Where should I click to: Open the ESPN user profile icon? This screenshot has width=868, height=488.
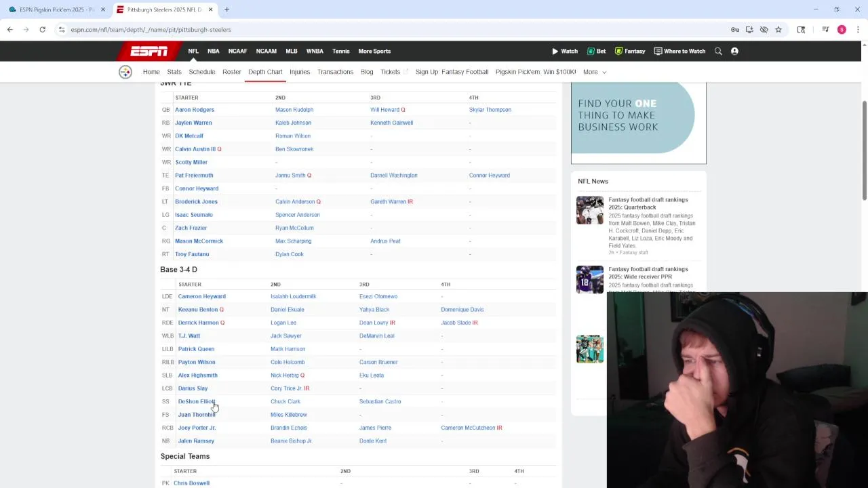point(734,51)
